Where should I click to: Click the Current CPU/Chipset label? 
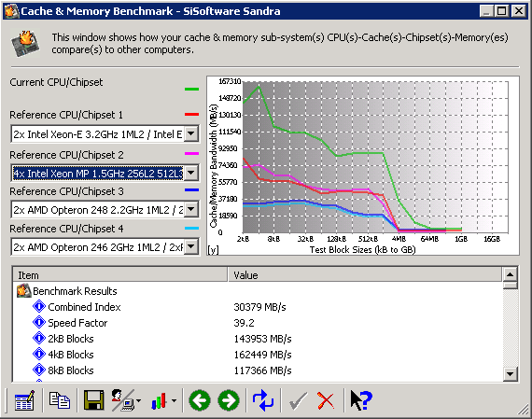click(56, 82)
